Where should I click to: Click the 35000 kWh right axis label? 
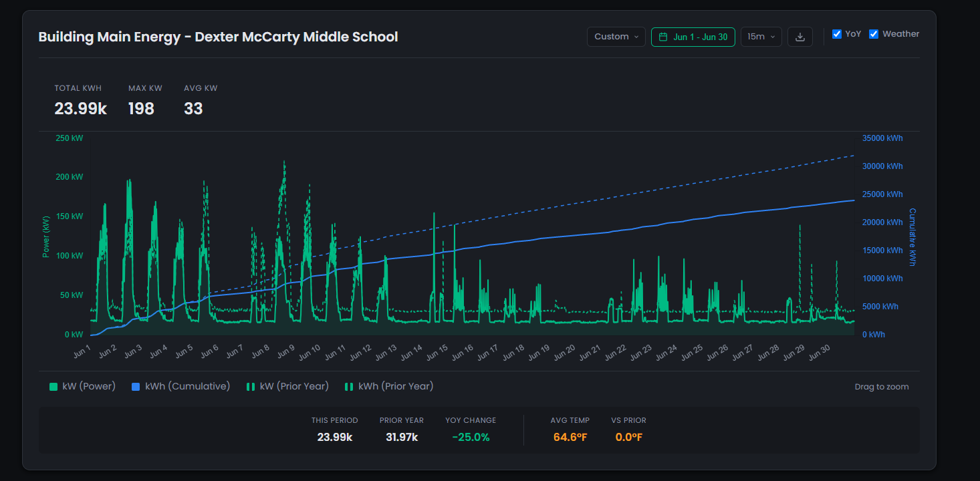[882, 138]
